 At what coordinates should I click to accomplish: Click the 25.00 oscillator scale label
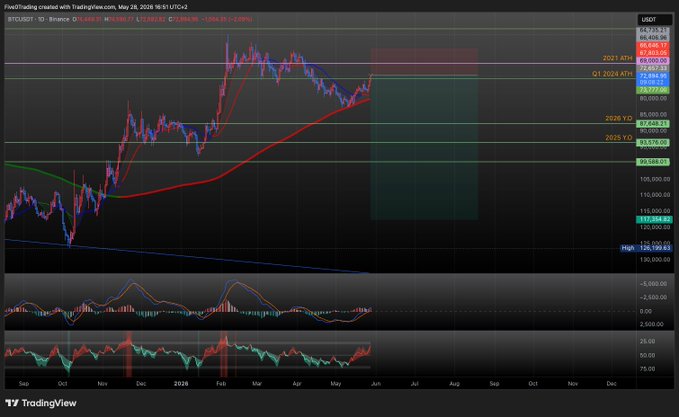point(647,341)
